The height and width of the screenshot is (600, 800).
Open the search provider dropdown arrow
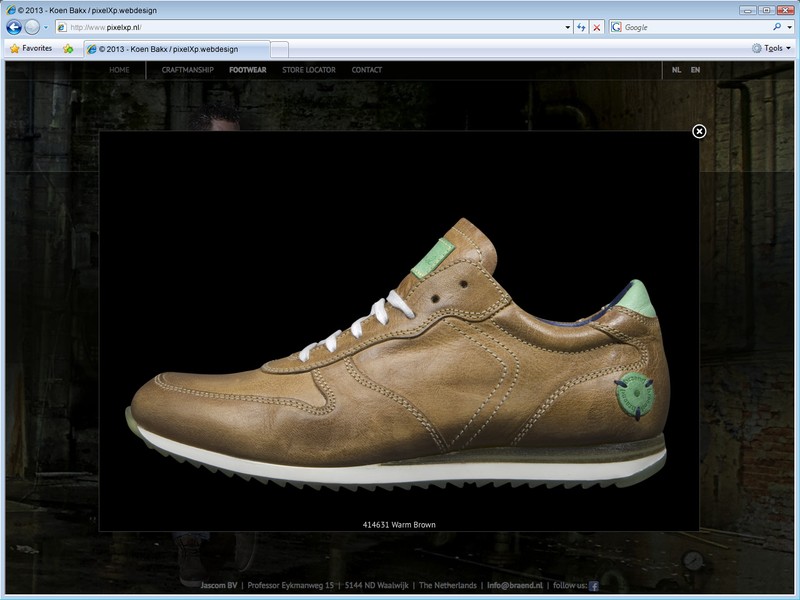point(789,27)
